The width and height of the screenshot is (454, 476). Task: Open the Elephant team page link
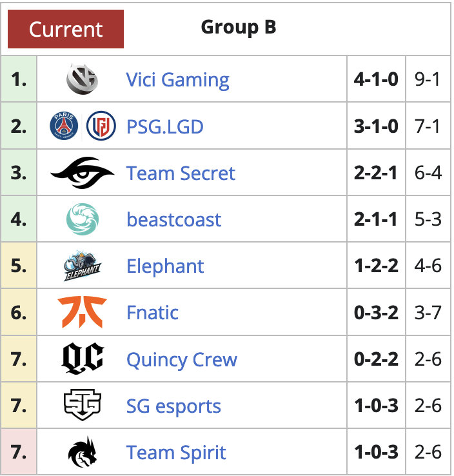tap(165, 266)
